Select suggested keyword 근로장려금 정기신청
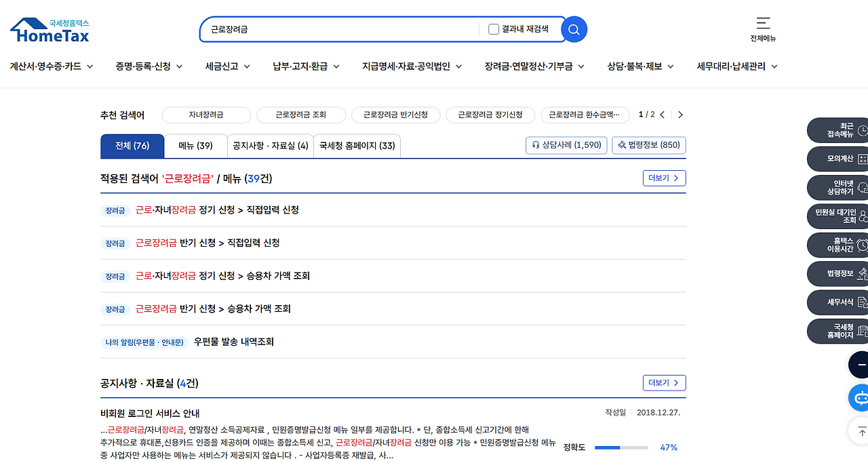Image resolution: width=868 pixels, height=461 pixels. 490,115
